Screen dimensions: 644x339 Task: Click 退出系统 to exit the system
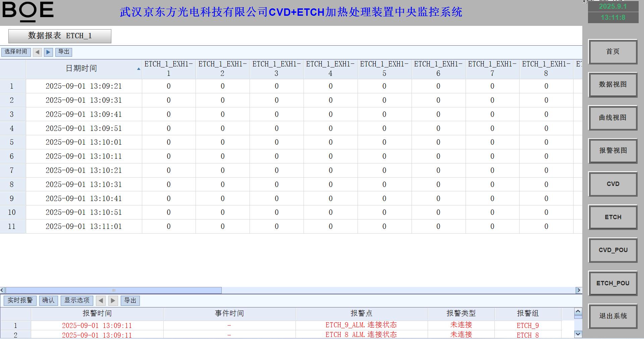(x=612, y=316)
